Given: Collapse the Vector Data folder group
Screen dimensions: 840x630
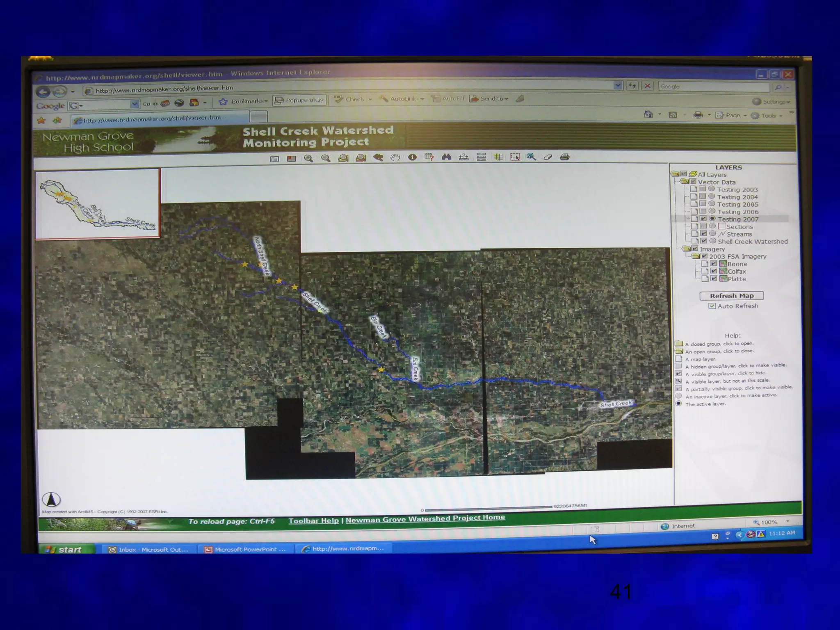Looking at the screenshot, I should coord(684,182).
